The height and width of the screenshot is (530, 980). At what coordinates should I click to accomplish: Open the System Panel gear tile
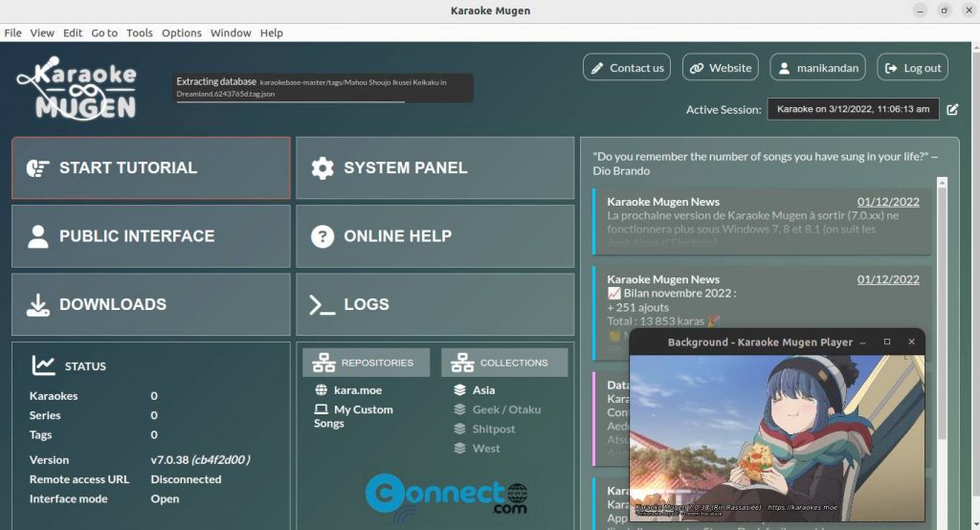tap(434, 167)
